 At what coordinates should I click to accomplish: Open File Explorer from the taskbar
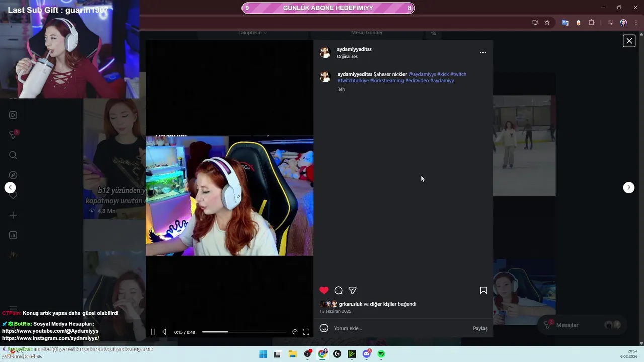coord(293,354)
